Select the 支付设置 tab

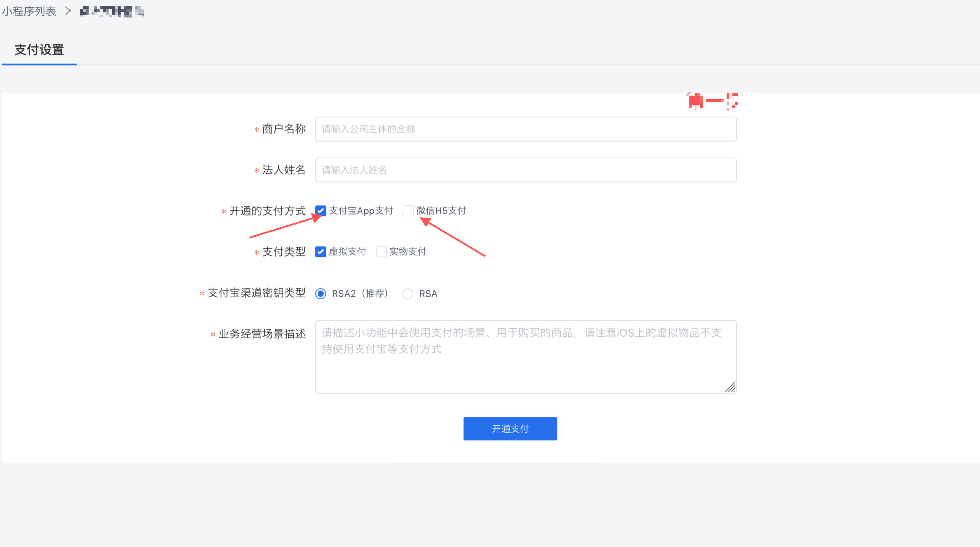coord(39,50)
